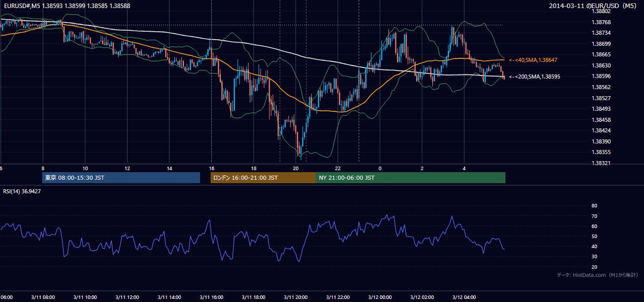Click the 3/11 22:00 time axis label
Viewport: 644px width, 302px height.
click(x=338, y=297)
